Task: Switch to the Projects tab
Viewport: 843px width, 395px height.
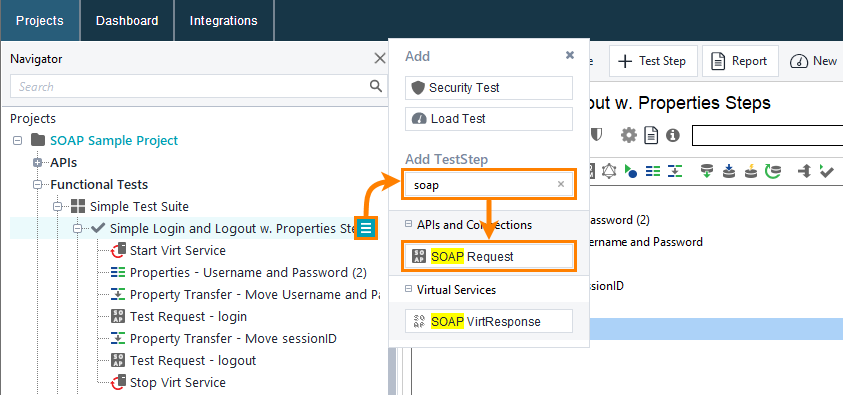Action: 40,20
